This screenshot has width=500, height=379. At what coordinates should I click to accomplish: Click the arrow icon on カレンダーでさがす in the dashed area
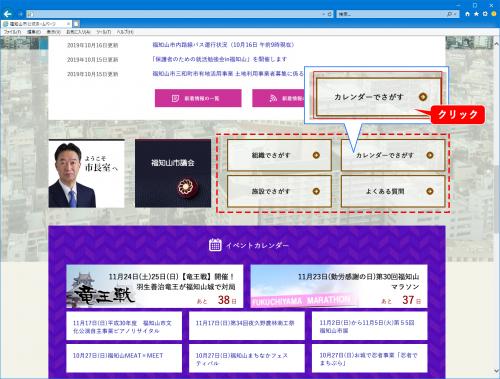[430, 155]
